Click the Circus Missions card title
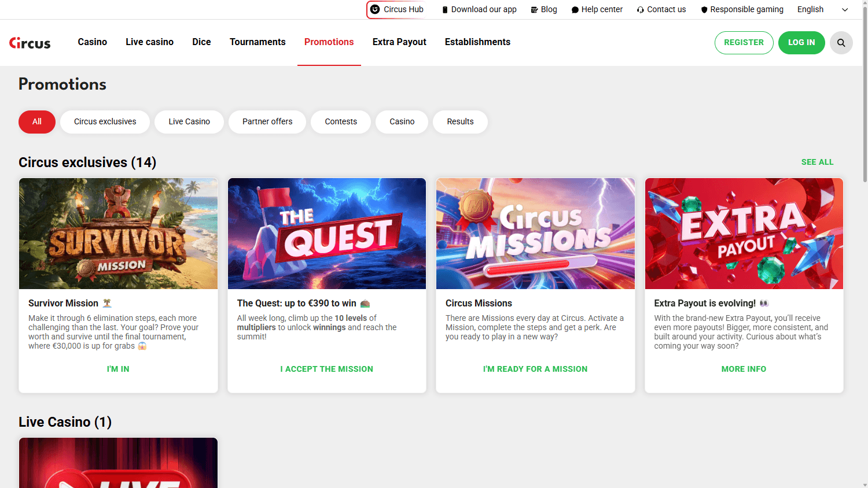868x488 pixels. (x=479, y=303)
